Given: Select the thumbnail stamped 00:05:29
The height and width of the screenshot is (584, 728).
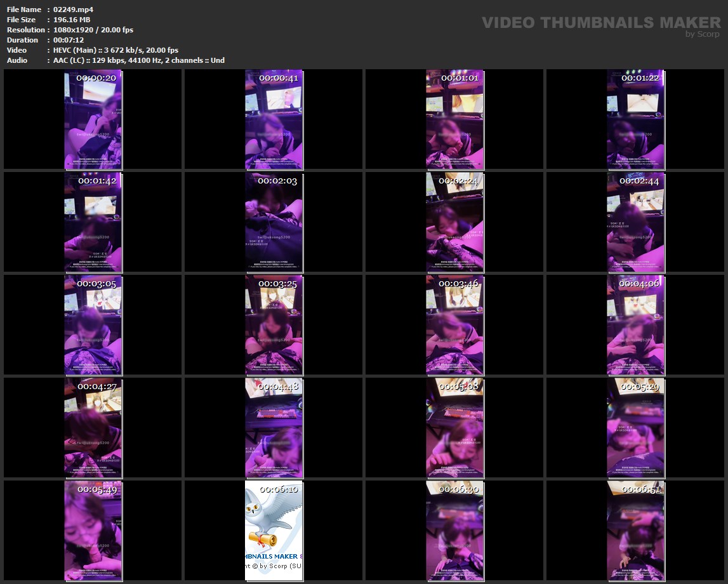Looking at the screenshot, I should 635,428.
